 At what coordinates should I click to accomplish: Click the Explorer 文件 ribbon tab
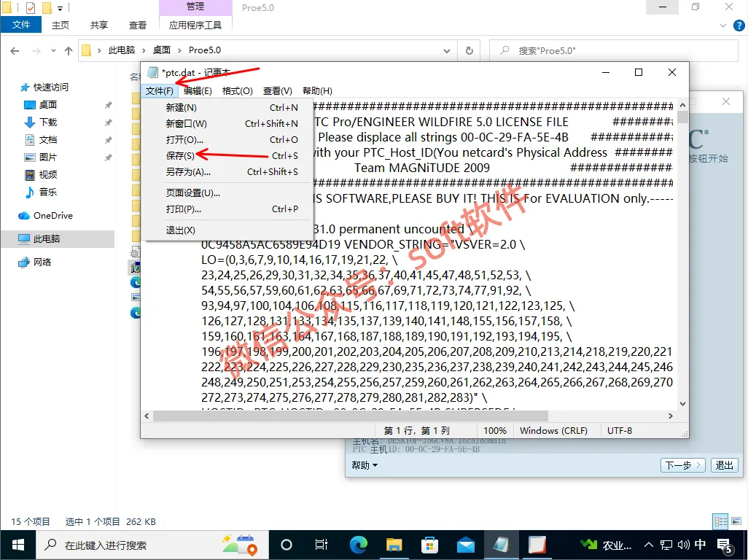[x=21, y=24]
